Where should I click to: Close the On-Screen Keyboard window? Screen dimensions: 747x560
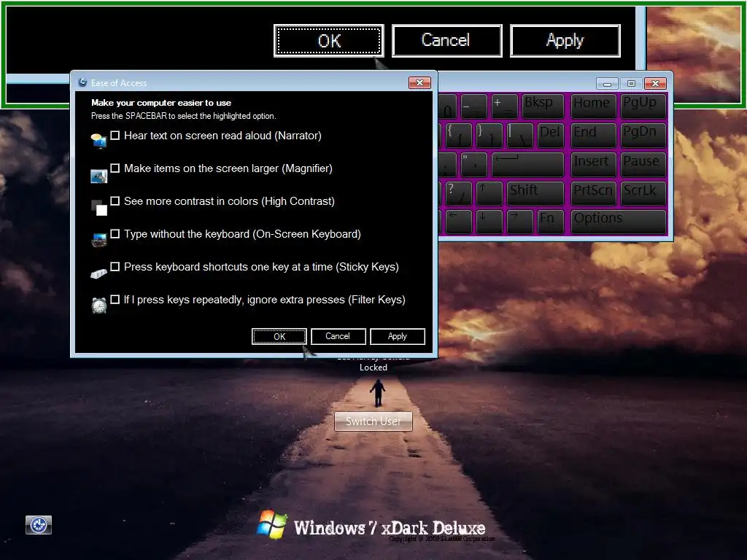[x=655, y=84]
